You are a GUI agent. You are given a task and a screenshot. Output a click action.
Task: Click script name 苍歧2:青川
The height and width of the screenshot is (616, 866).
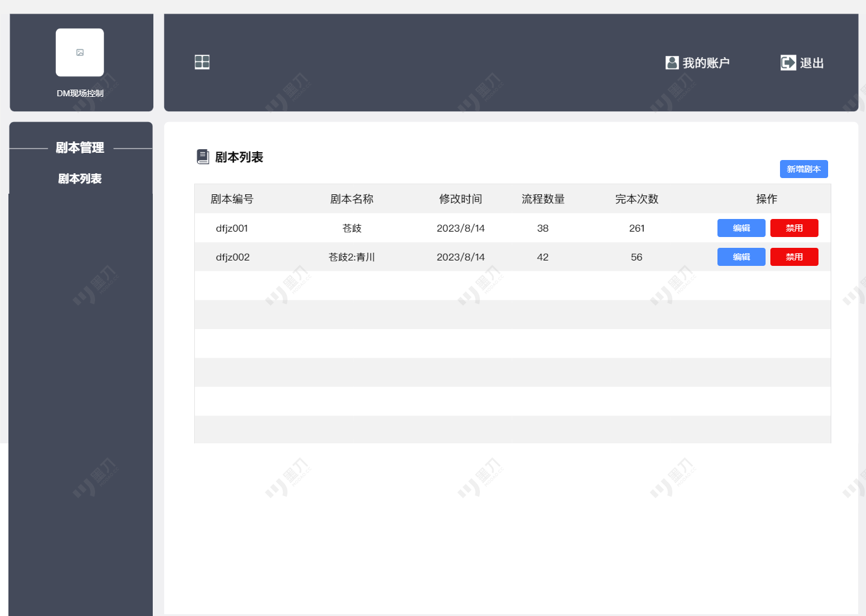click(352, 257)
